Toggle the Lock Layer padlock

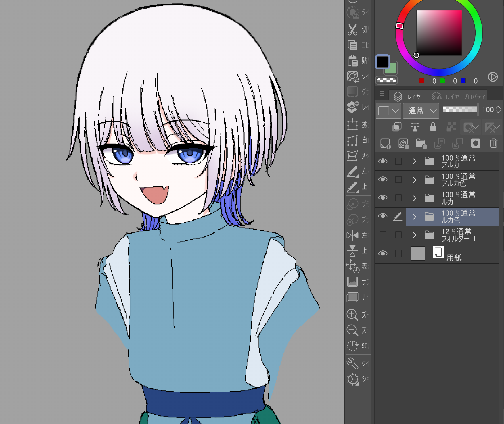pos(433,127)
